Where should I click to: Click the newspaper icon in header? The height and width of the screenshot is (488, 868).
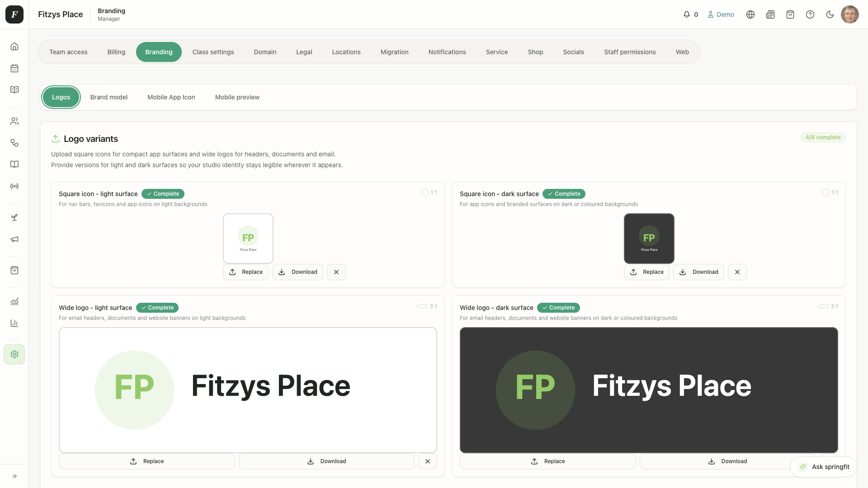(770, 14)
